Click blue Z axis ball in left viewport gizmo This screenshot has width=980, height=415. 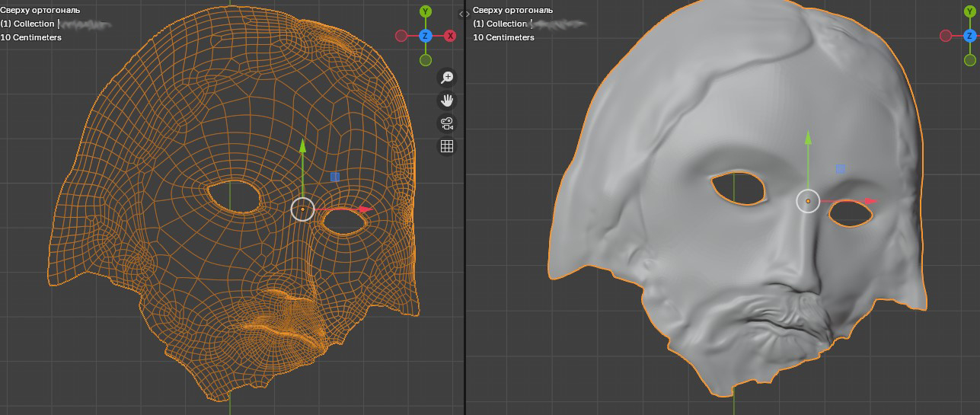(x=426, y=36)
